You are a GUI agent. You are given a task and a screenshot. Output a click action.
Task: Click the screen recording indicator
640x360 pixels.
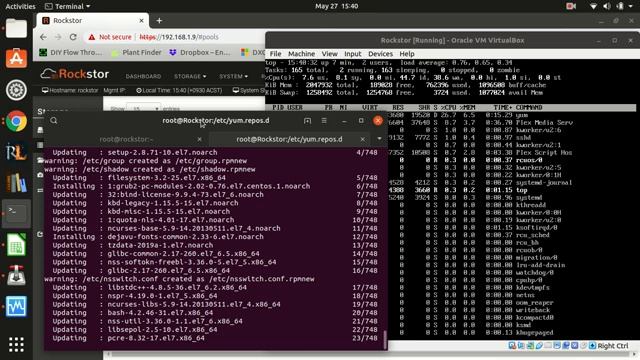tap(571, 6)
